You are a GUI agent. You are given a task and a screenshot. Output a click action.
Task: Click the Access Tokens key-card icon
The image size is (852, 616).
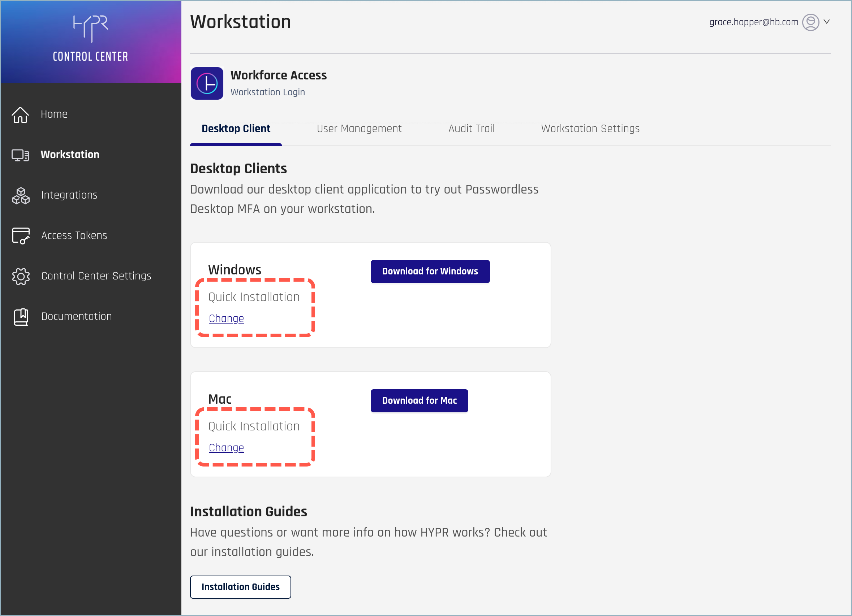[x=21, y=236]
